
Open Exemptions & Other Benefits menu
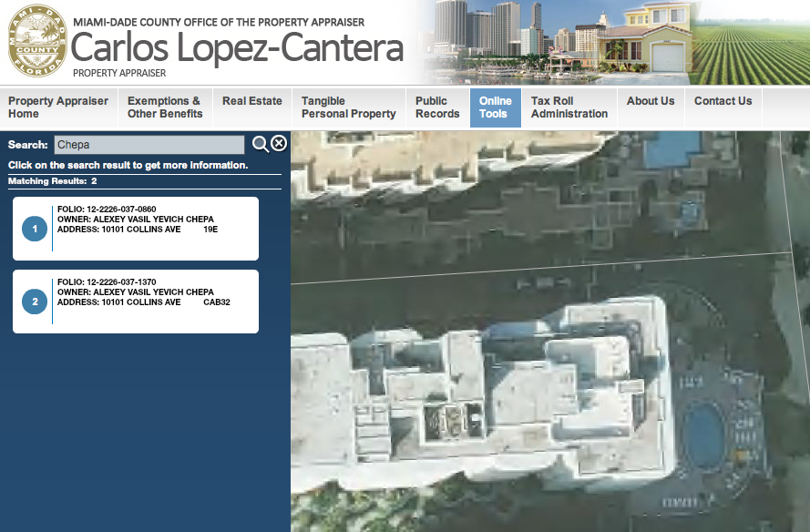tap(165, 107)
